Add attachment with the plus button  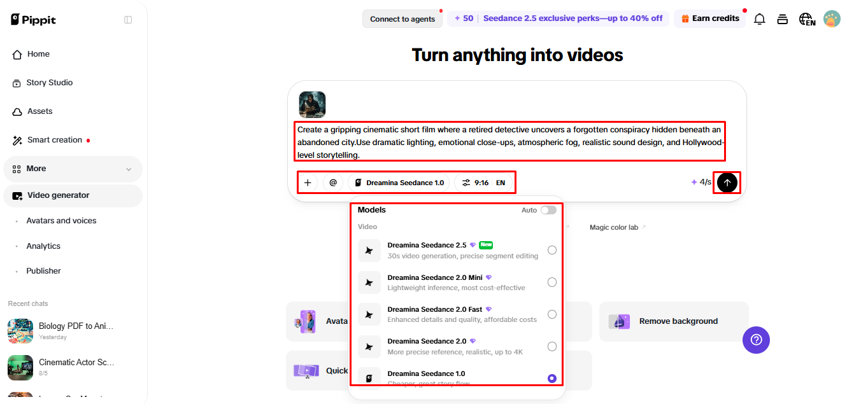pos(308,183)
